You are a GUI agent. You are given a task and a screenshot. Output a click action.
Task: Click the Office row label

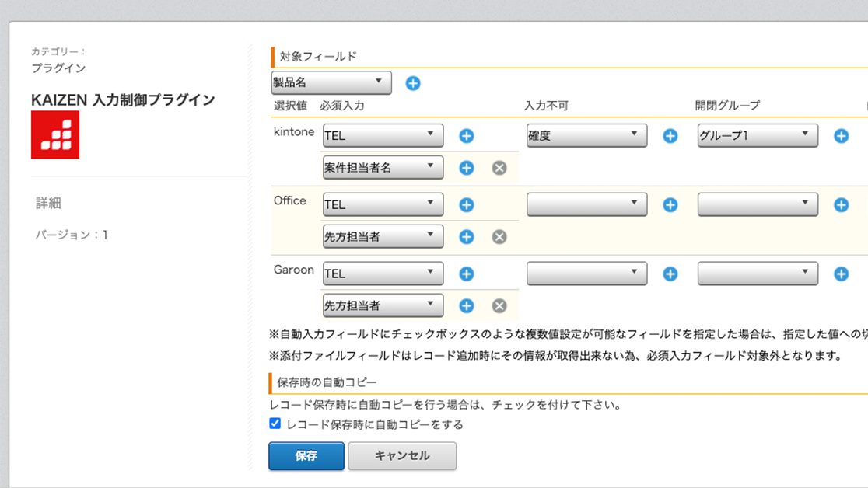(x=289, y=200)
